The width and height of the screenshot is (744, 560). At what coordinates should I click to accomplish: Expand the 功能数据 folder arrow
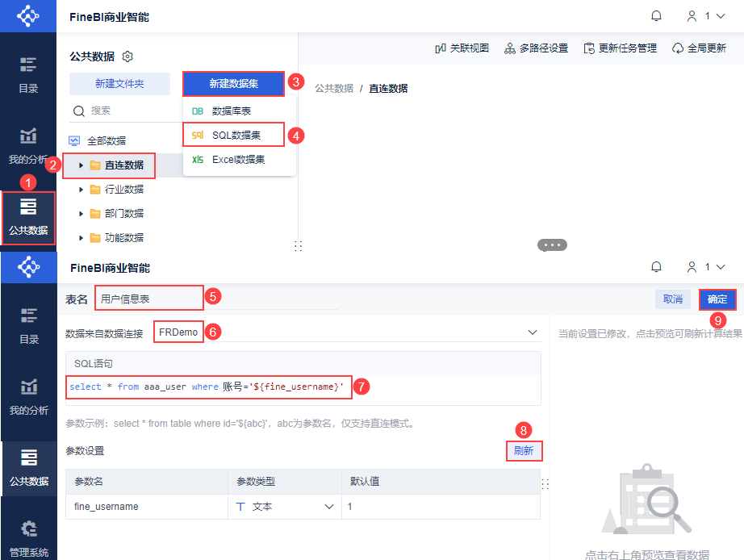pos(81,238)
